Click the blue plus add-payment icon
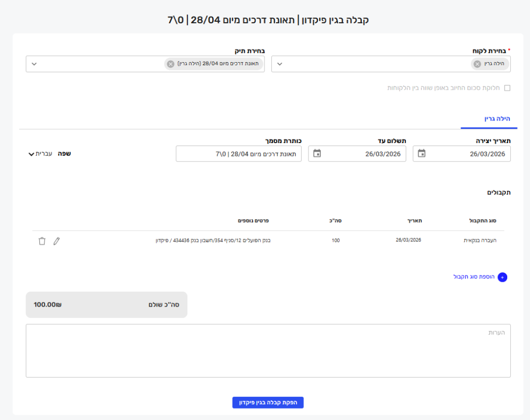 [x=502, y=278]
